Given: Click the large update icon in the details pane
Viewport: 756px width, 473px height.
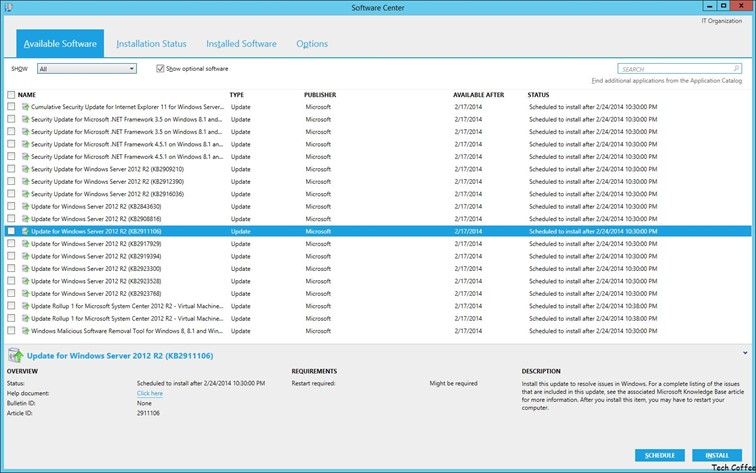Looking at the screenshot, I should [15, 355].
